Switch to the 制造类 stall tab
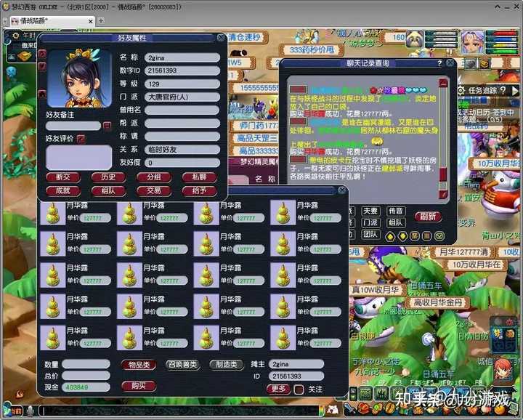 [227, 365]
